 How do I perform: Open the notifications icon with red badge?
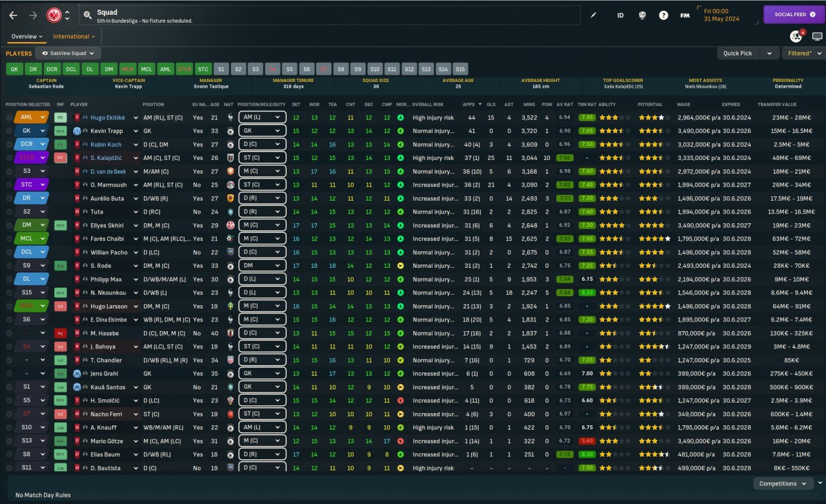pyautogui.click(x=796, y=37)
